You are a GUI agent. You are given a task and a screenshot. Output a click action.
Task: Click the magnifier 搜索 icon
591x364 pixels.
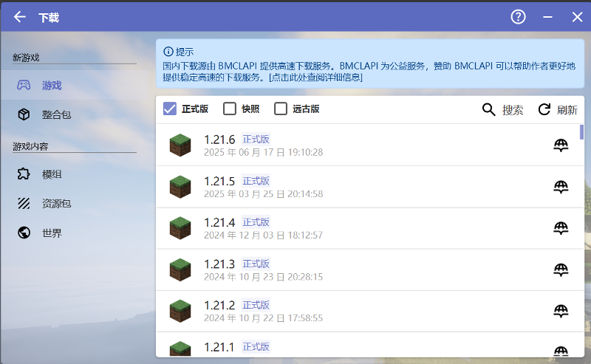[488, 110]
